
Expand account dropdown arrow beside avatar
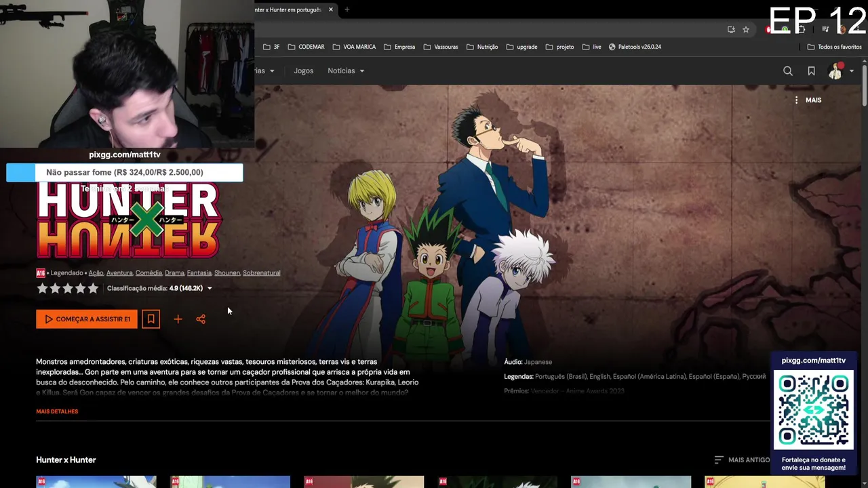click(852, 71)
